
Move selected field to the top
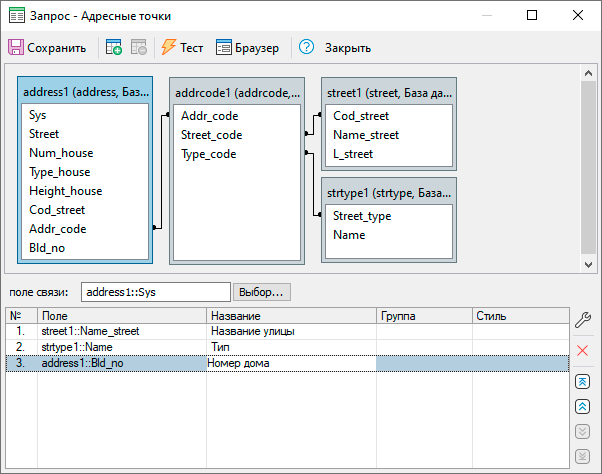click(x=583, y=382)
